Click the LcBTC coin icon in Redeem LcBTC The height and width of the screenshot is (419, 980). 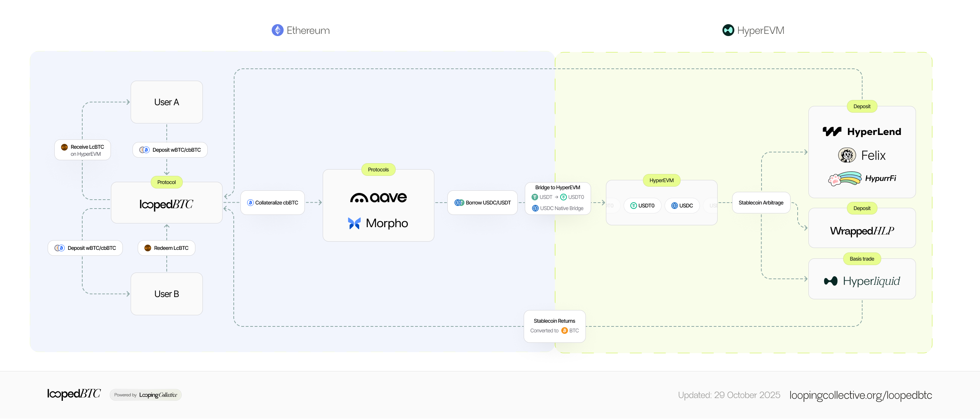(148, 248)
